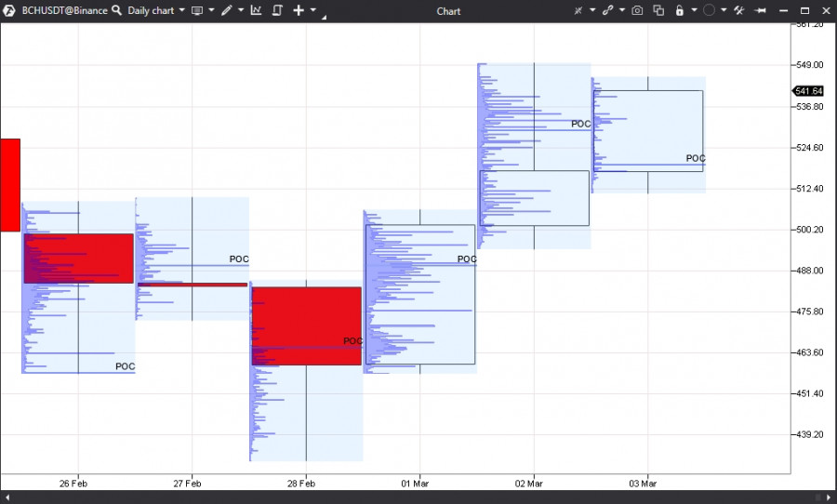Click the right scroll arrow at bottom
Screen dimensions: 837x504
[829, 497]
